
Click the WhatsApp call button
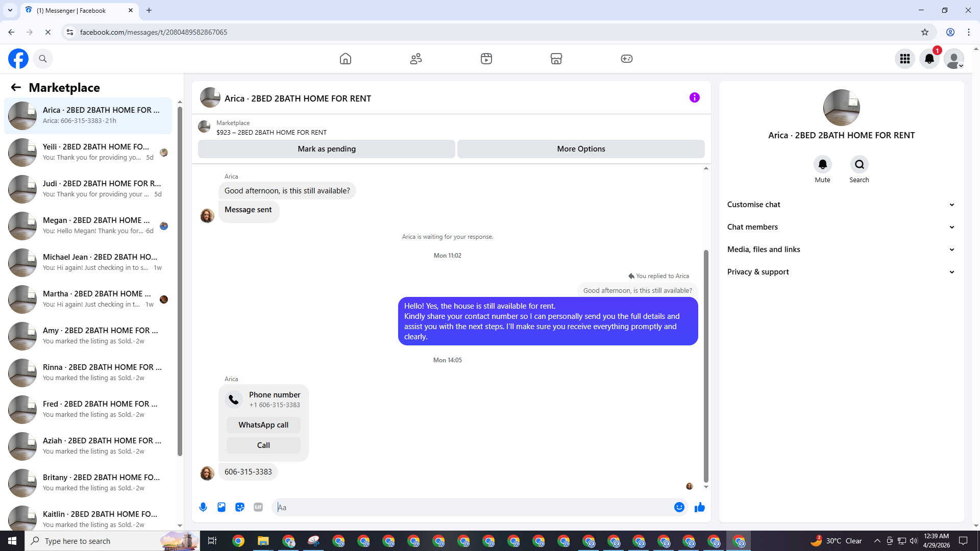263,425
